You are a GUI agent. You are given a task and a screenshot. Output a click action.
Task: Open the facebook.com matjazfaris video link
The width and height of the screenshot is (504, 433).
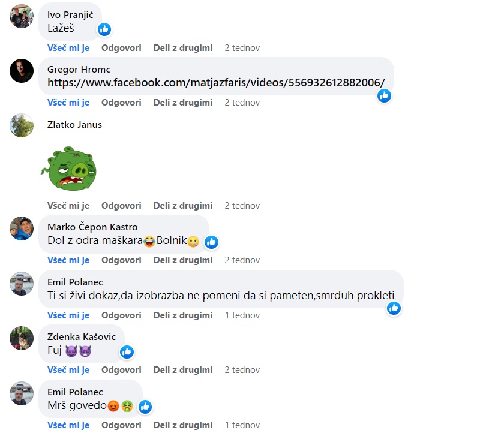pyautogui.click(x=216, y=83)
